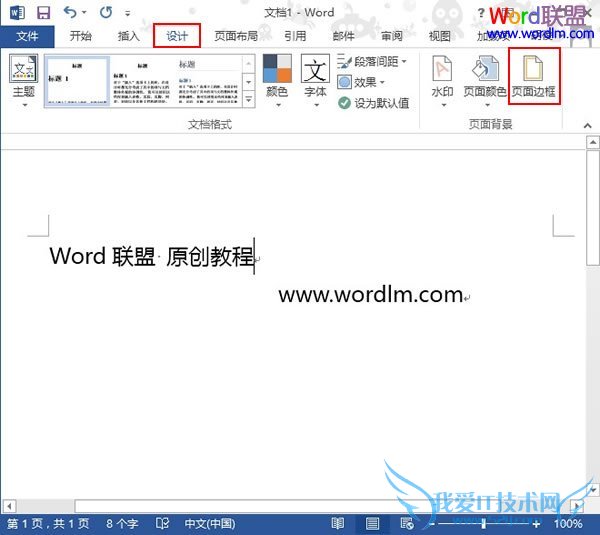Click the vertical scrollbar thumb
The image size is (600, 535).
[x=593, y=207]
